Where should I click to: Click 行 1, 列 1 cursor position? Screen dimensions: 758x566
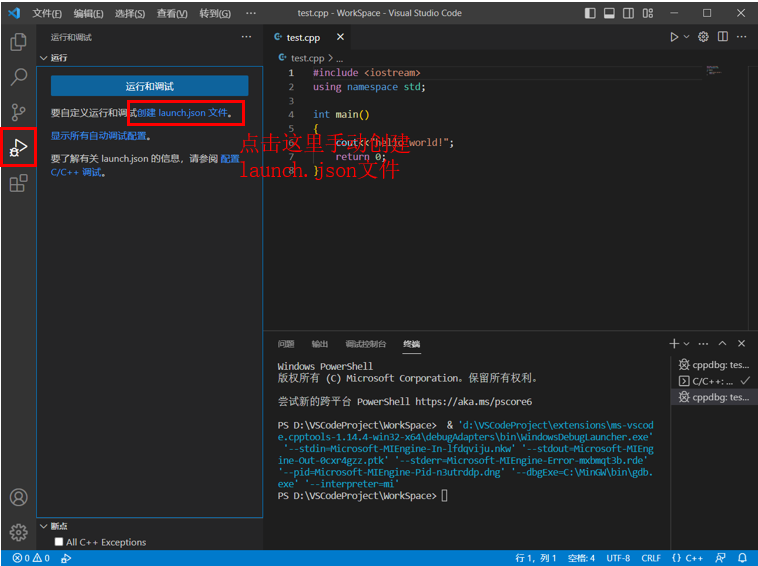(x=536, y=558)
